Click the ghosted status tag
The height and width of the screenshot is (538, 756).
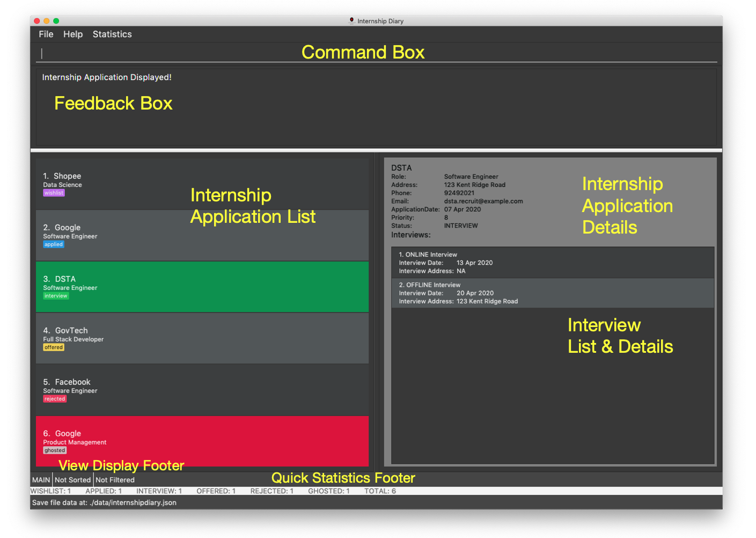pyautogui.click(x=55, y=450)
